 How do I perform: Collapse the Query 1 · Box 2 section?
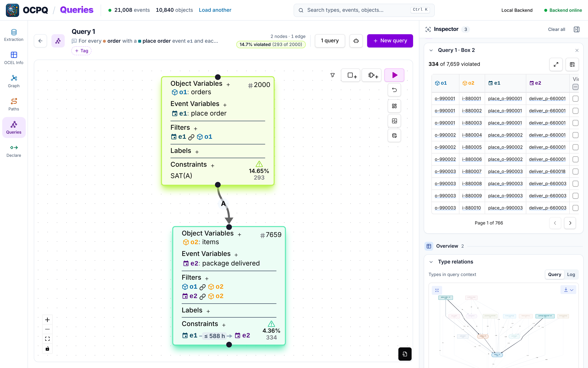(x=431, y=50)
